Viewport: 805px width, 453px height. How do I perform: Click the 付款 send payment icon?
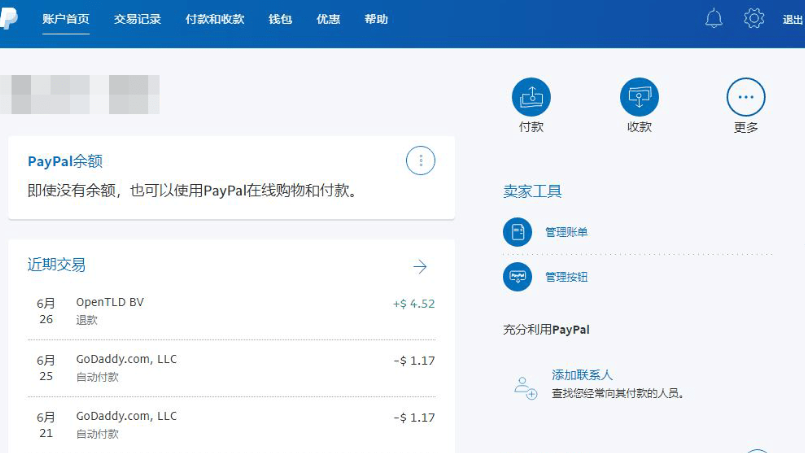531,97
